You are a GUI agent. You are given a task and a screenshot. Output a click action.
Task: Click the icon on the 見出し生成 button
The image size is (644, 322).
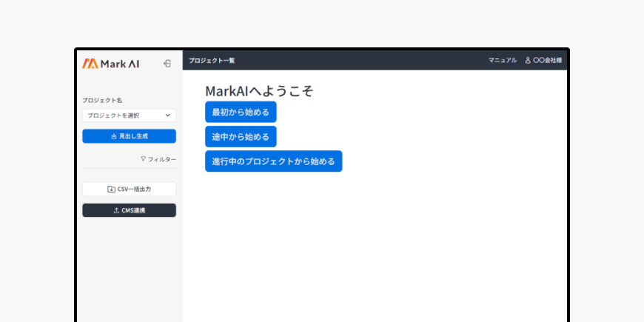tap(113, 136)
